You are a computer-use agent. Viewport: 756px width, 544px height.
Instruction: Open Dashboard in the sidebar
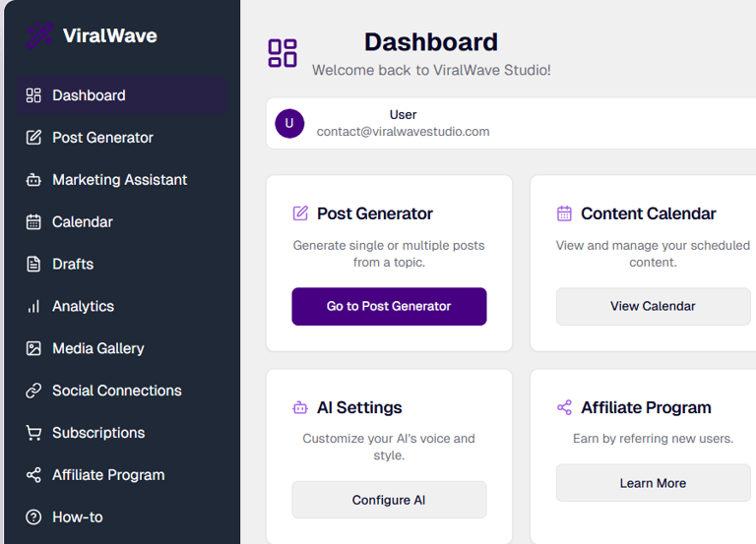[x=122, y=95]
